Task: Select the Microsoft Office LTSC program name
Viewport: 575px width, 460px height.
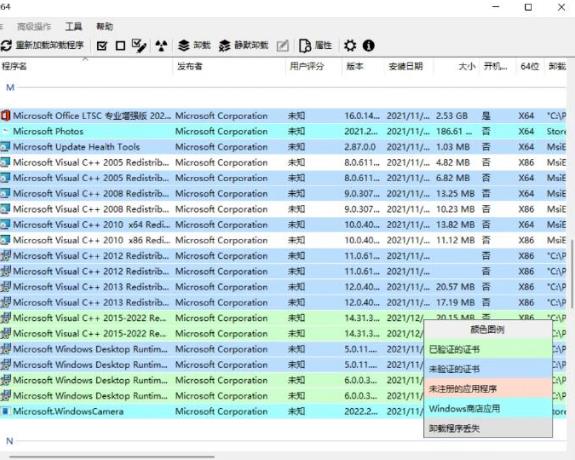Action: pos(92,116)
